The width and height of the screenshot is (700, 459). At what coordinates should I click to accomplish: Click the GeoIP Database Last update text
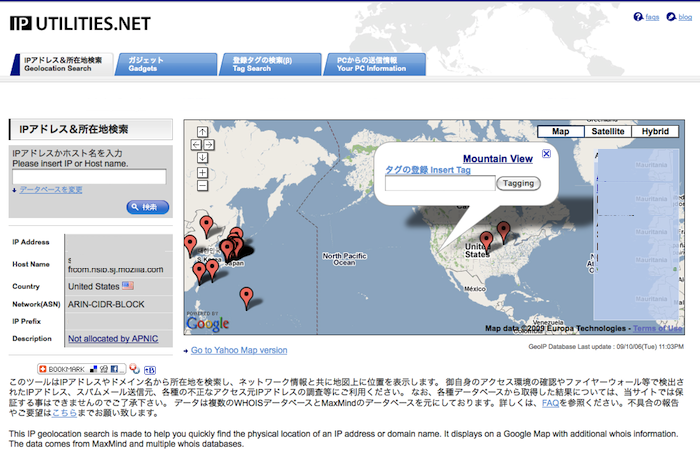[x=606, y=346]
